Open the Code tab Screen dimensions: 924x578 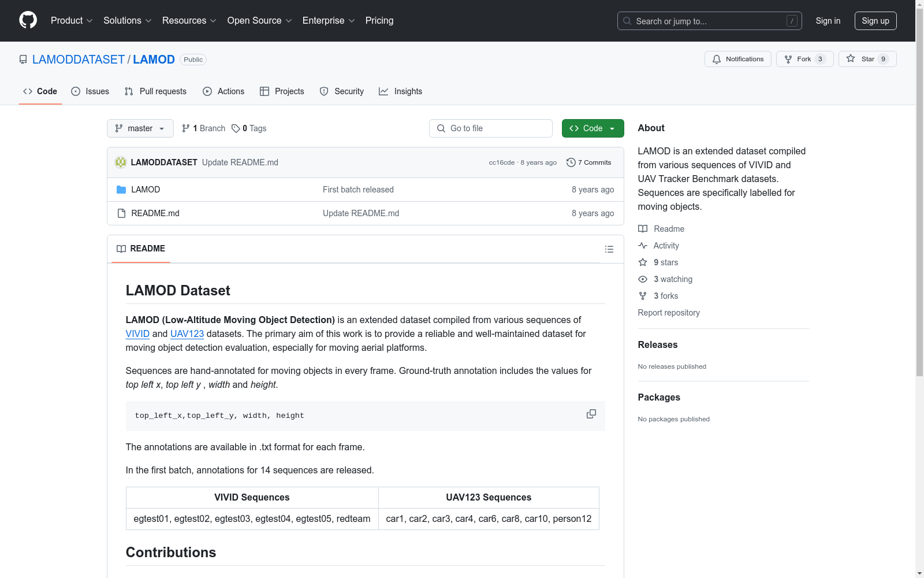pyautogui.click(x=40, y=91)
